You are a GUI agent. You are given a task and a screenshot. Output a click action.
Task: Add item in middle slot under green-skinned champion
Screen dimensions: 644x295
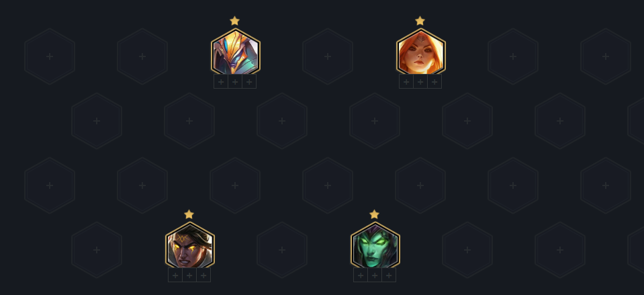click(x=375, y=276)
